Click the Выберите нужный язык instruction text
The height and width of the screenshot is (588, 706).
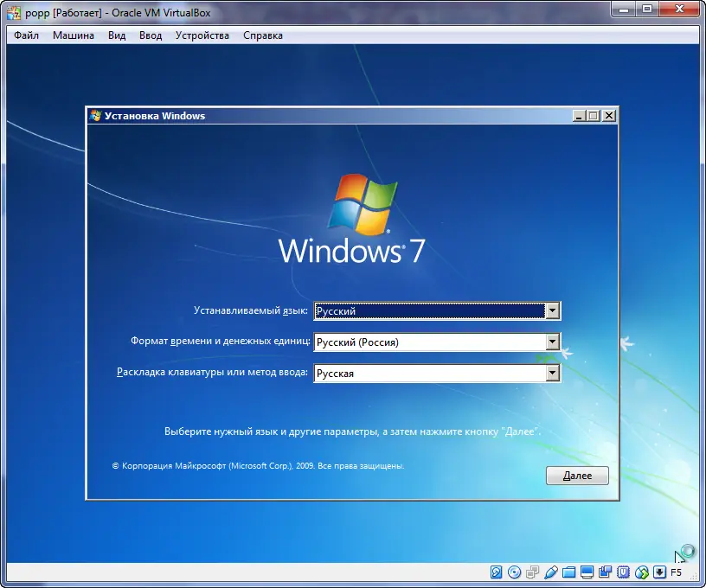(x=352, y=431)
